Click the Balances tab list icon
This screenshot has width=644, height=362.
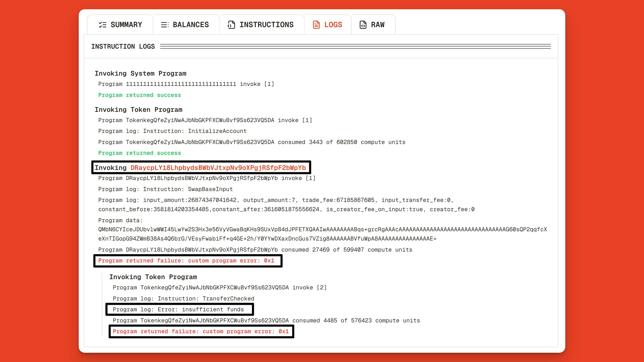164,25
